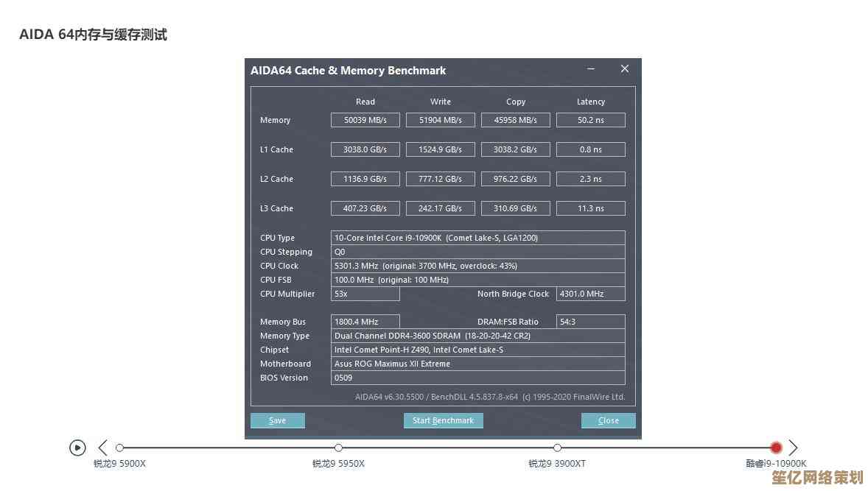Click the 锐龙9 5950X label text
The width and height of the screenshot is (868, 491).
click(x=338, y=464)
